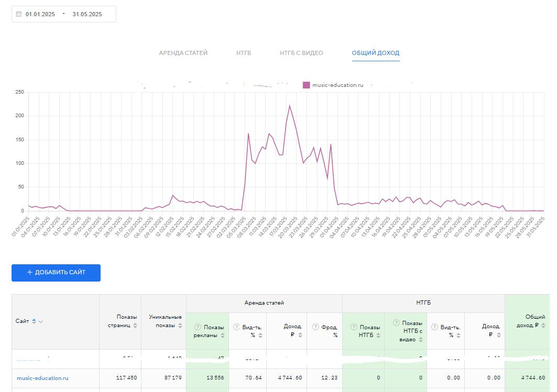Click help icon next to Показы рекламы
The image size is (557, 392).
(x=198, y=327)
